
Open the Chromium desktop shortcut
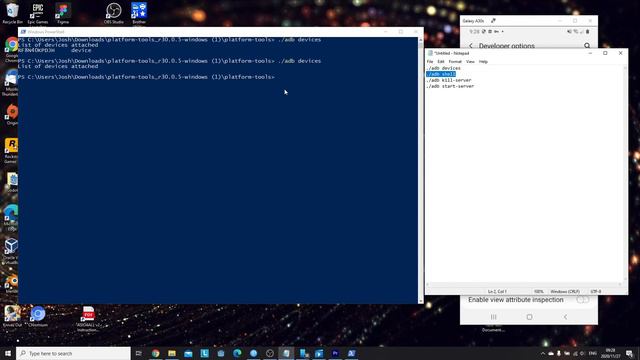pos(38,316)
